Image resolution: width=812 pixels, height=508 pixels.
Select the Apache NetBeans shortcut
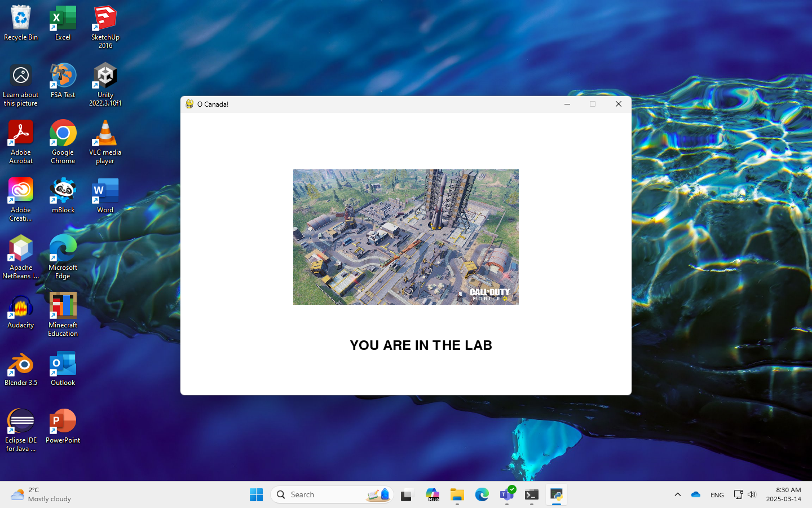click(x=21, y=257)
